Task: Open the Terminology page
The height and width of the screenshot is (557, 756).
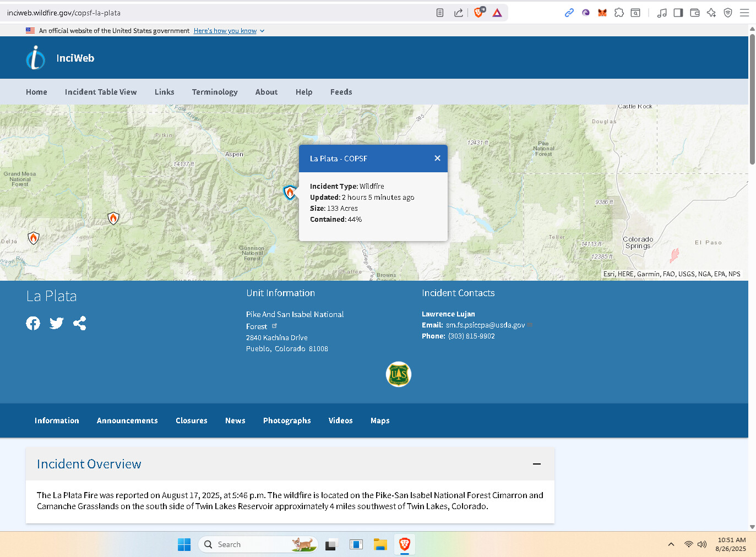Action: 215,92
